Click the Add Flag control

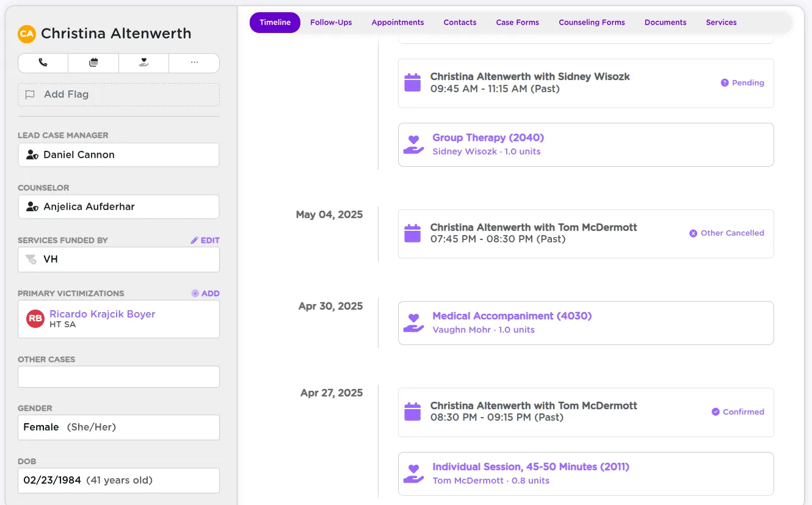tap(118, 94)
